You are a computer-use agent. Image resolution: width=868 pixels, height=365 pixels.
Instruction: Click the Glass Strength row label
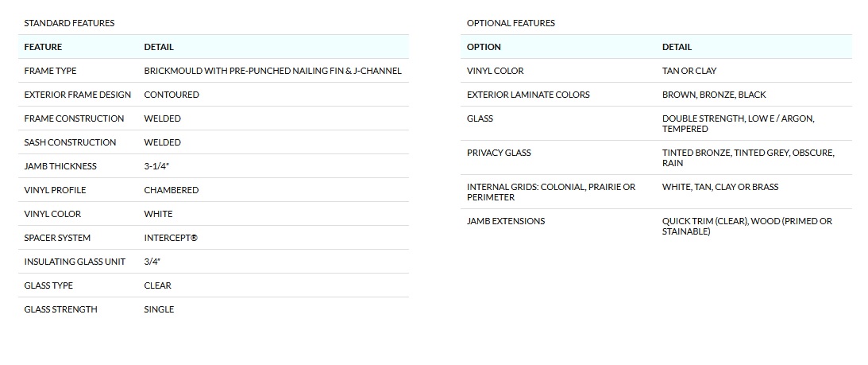pyautogui.click(x=60, y=309)
